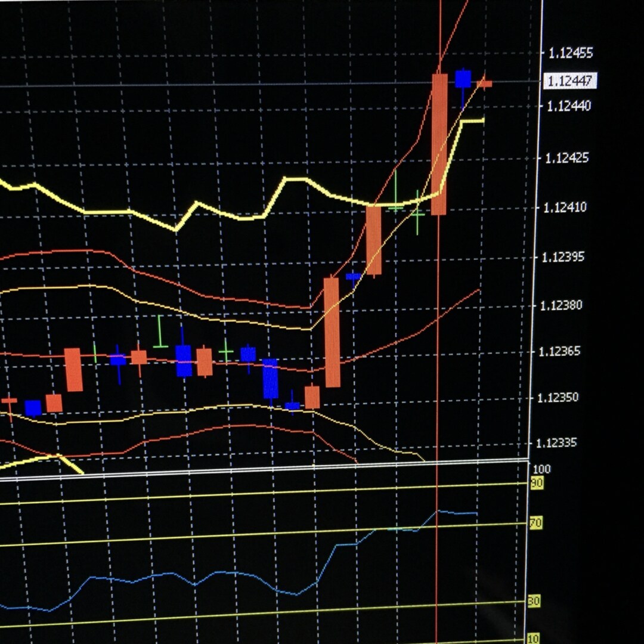This screenshot has height=644, width=644.
Task: Click the 1.12395 price axis label
Action: (563, 258)
